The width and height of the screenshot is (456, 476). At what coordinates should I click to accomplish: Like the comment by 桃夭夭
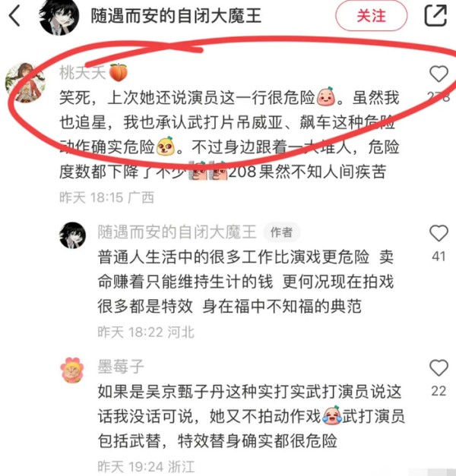pyautogui.click(x=439, y=74)
